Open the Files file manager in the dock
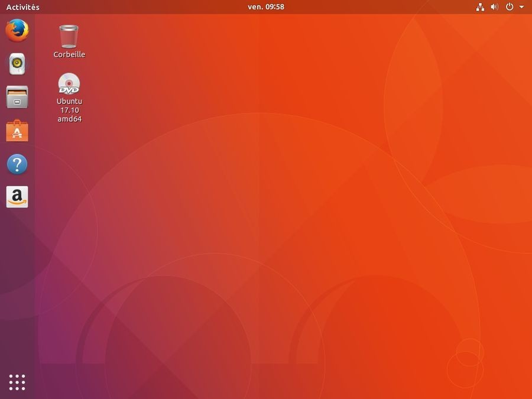 17,98
